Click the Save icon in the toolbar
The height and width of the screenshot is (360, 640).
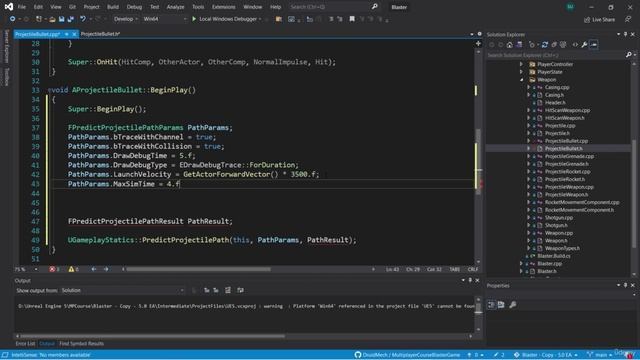61,19
